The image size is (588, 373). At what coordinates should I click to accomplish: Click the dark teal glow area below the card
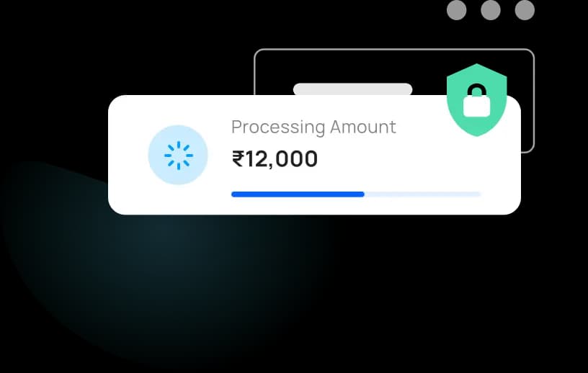click(161, 270)
